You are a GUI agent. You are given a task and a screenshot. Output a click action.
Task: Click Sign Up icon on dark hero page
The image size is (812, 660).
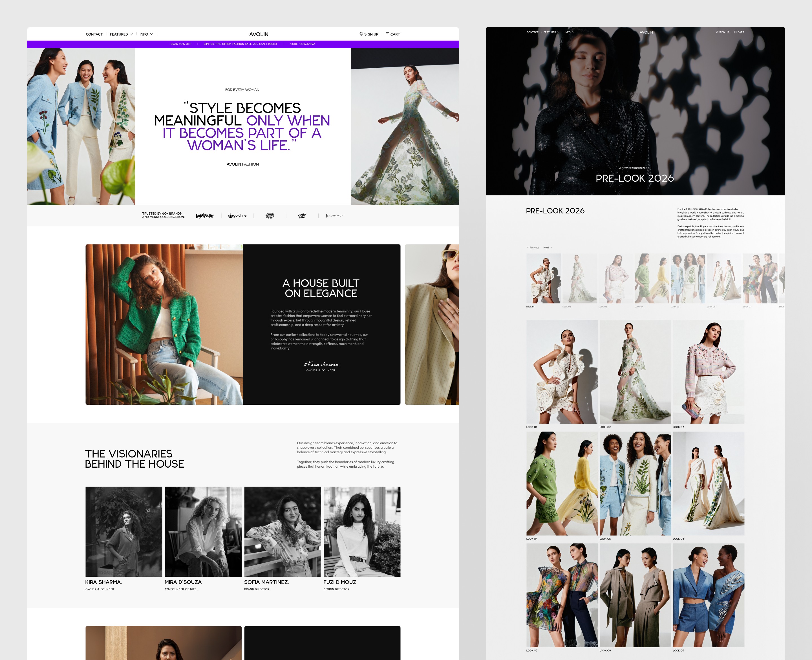[x=717, y=32]
